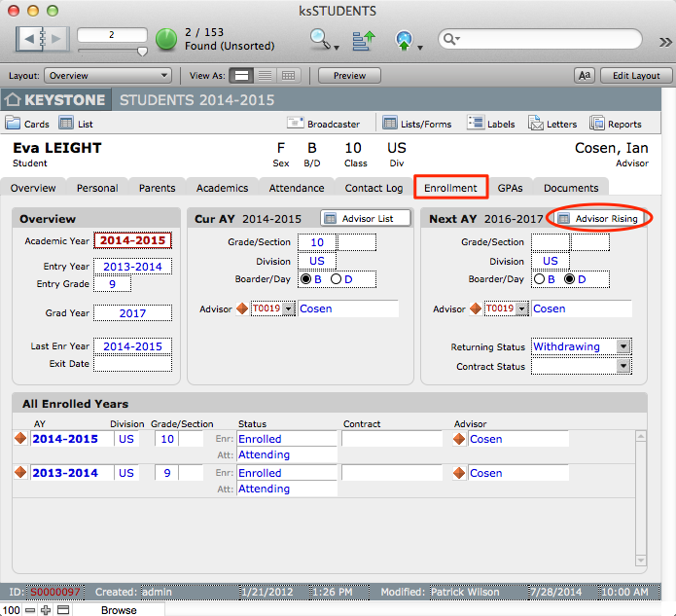Click orange diamond beside 2014-2015 enrolled year
The image size is (676, 616).
(20, 439)
